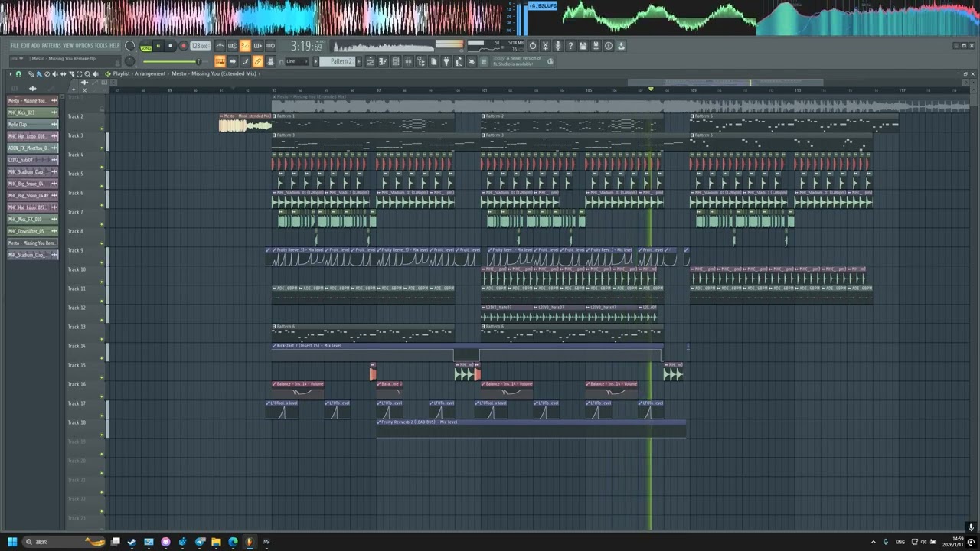
Task: Click the export download icon
Action: click(621, 46)
